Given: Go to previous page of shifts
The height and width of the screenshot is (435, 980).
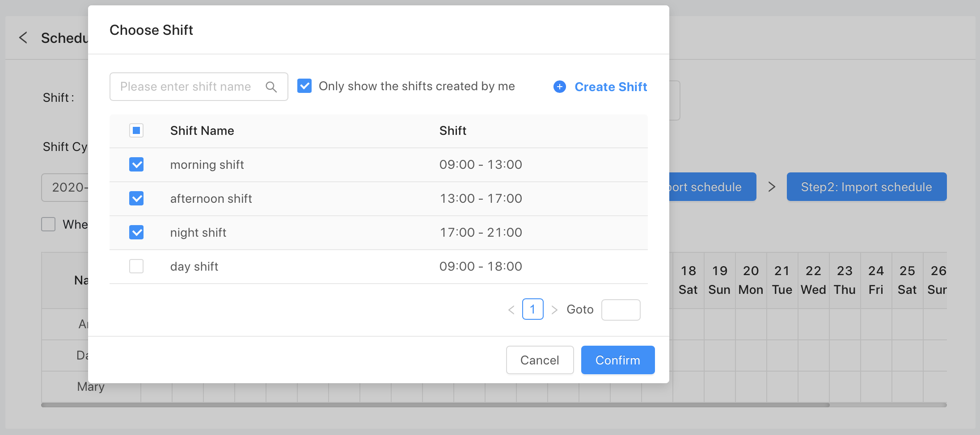Looking at the screenshot, I should [511, 310].
